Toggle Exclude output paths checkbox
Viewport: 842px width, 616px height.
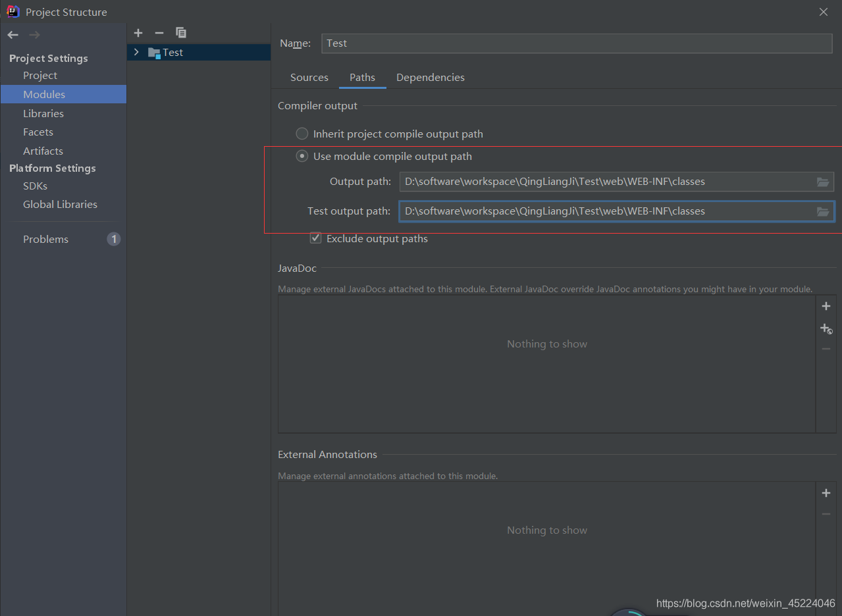pyautogui.click(x=316, y=238)
